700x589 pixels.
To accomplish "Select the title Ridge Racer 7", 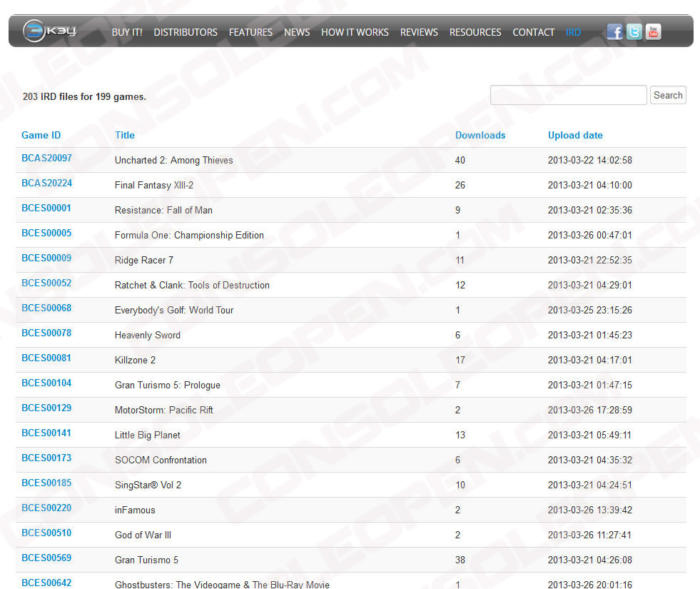I will [x=143, y=261].
